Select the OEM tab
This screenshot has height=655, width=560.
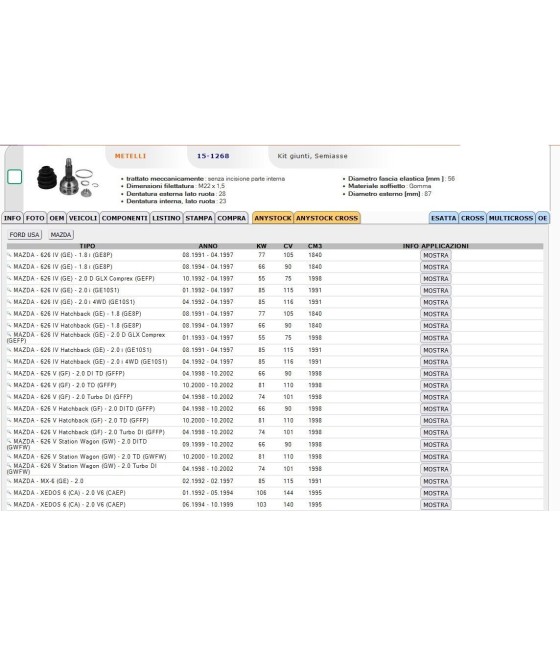(57, 218)
